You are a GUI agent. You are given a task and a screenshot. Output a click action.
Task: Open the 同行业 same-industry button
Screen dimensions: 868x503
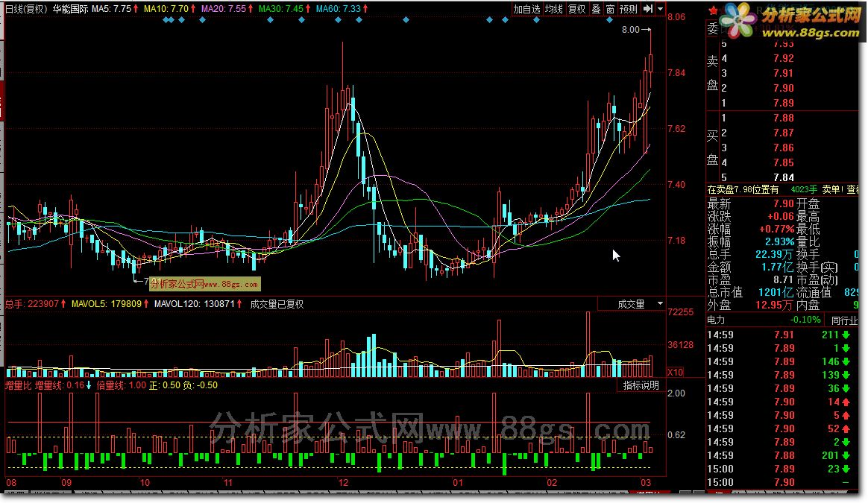coord(844,320)
